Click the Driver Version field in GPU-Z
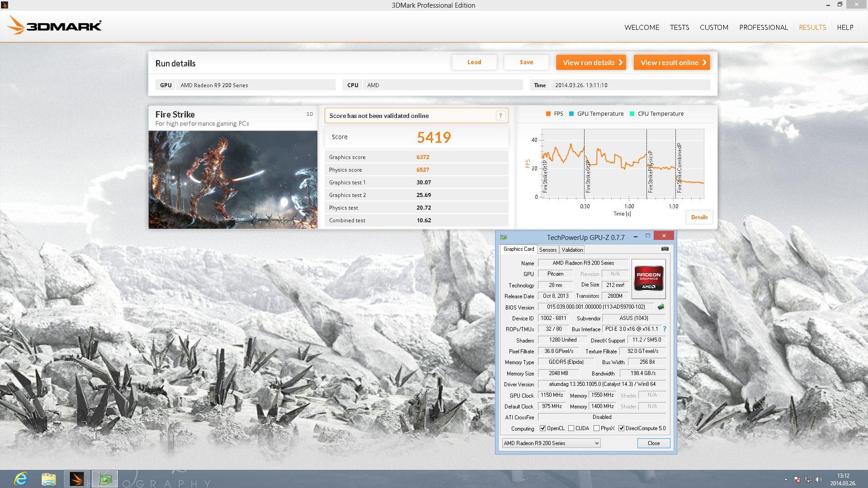Screen dimensions: 868x488 pyautogui.click(x=602, y=384)
